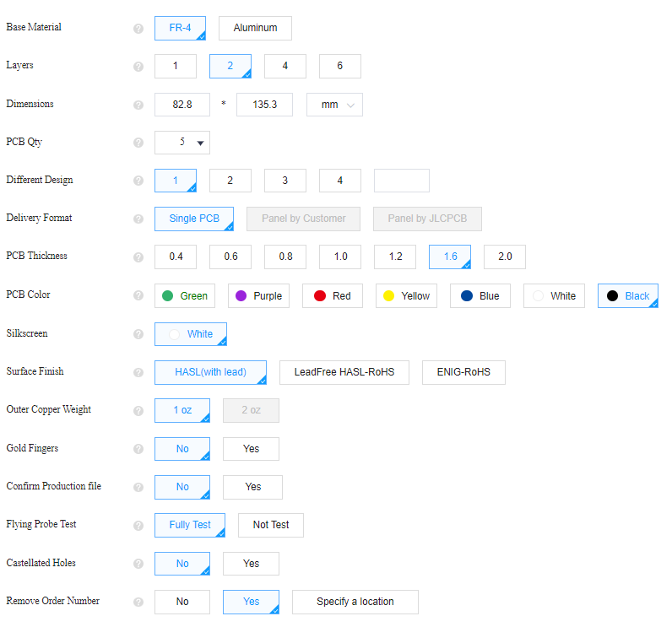Select Single PCB delivery format
The height and width of the screenshot is (627, 672).
point(194,219)
